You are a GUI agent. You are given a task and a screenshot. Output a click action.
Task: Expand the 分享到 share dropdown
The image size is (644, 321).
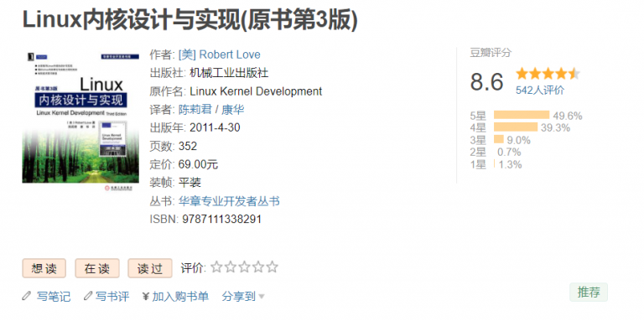tap(243, 297)
